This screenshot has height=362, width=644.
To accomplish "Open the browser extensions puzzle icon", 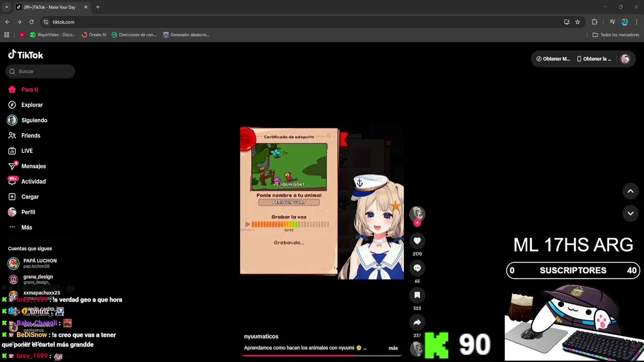I will (595, 22).
